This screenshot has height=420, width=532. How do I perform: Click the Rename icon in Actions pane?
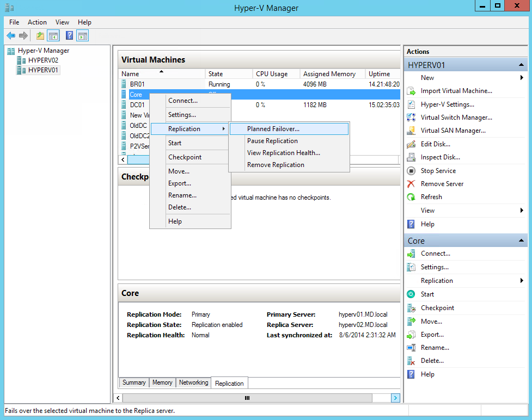point(411,348)
